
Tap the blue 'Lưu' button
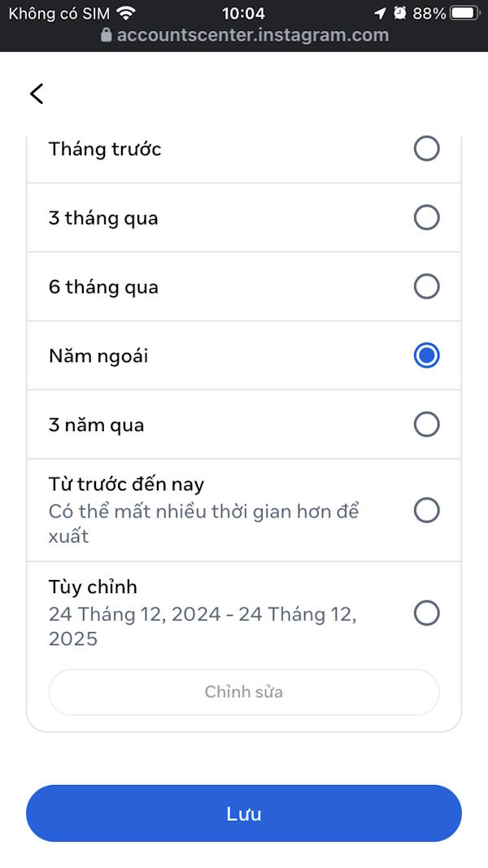point(243,813)
